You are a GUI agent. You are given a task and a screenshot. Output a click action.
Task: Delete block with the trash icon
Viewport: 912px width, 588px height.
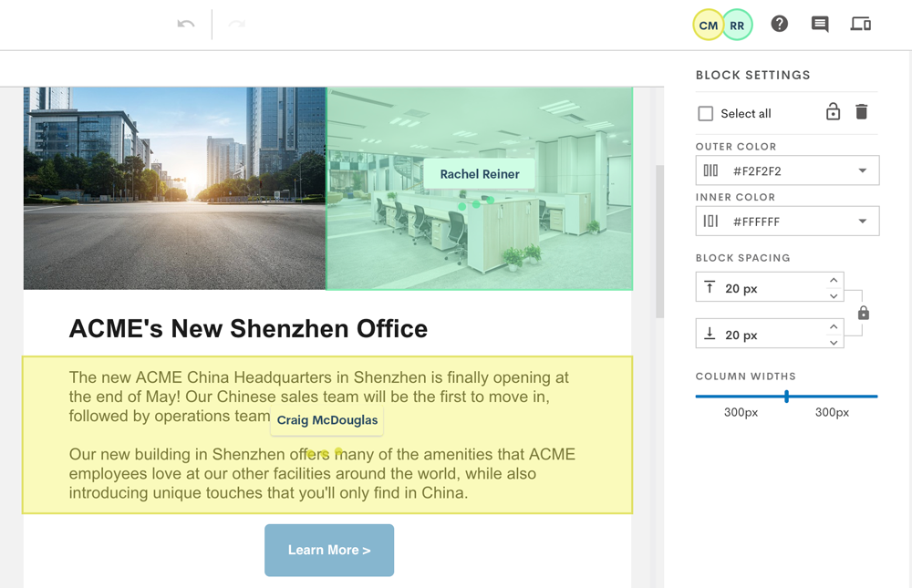862,111
